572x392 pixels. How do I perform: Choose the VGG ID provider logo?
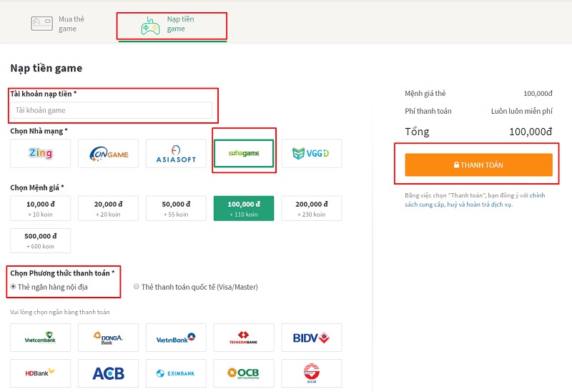[312, 153]
